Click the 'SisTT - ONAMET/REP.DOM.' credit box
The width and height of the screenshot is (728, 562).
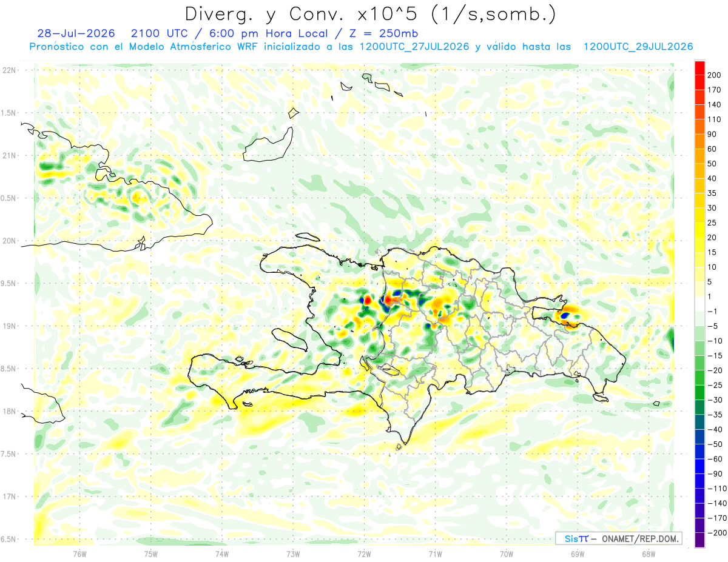[618, 538]
